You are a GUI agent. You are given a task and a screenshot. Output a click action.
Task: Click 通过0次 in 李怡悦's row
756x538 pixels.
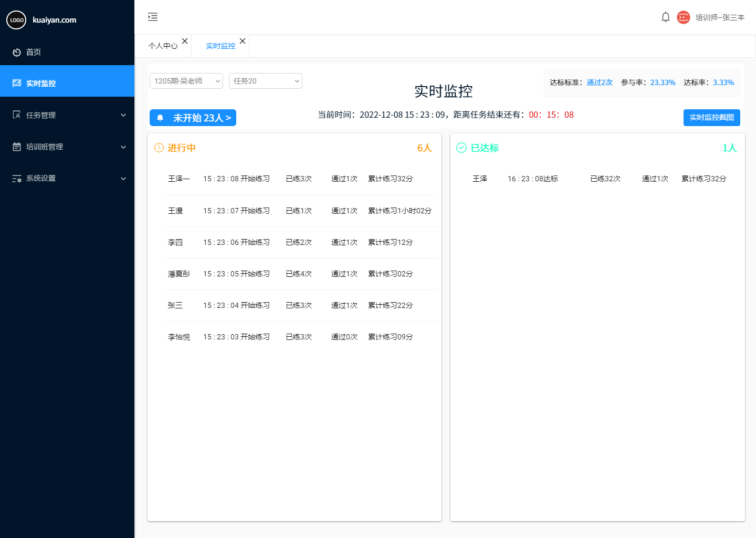(344, 337)
